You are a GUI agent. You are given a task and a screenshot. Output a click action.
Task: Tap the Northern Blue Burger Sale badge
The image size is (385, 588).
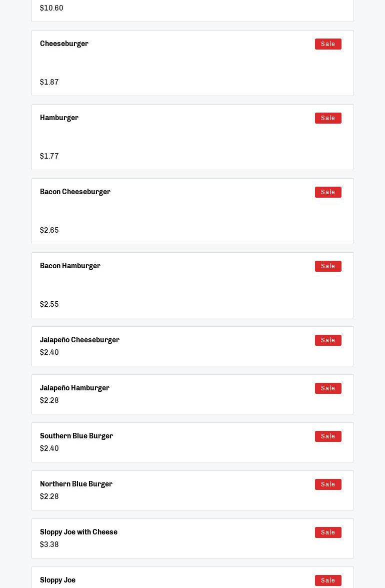(328, 484)
